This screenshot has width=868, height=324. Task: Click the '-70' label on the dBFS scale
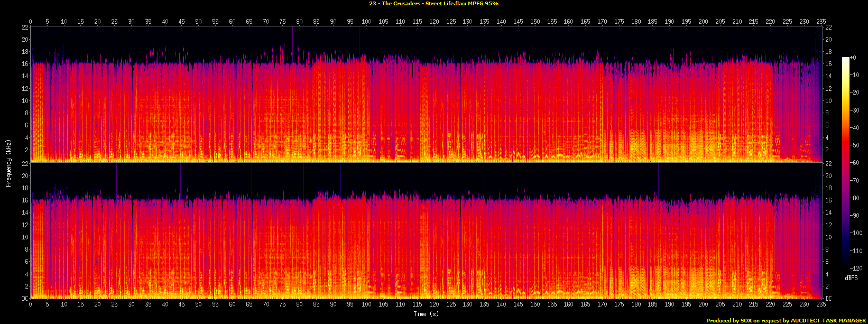pyautogui.click(x=855, y=180)
